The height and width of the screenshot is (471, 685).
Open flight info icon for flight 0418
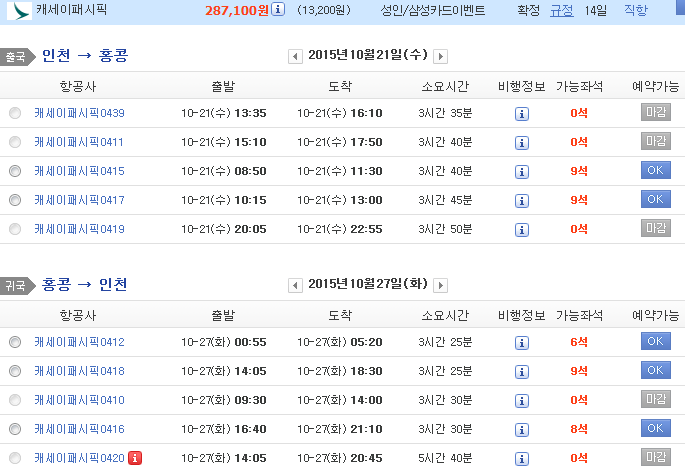(x=522, y=372)
